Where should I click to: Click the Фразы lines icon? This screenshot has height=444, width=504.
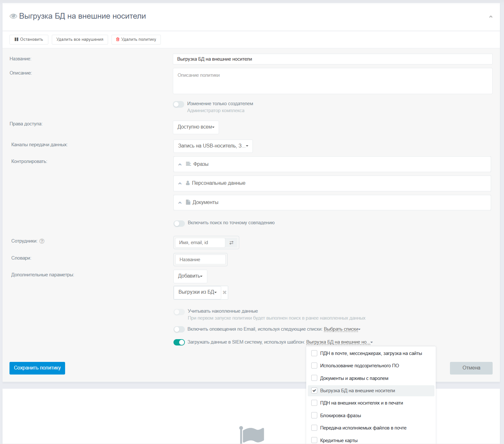coord(188,164)
